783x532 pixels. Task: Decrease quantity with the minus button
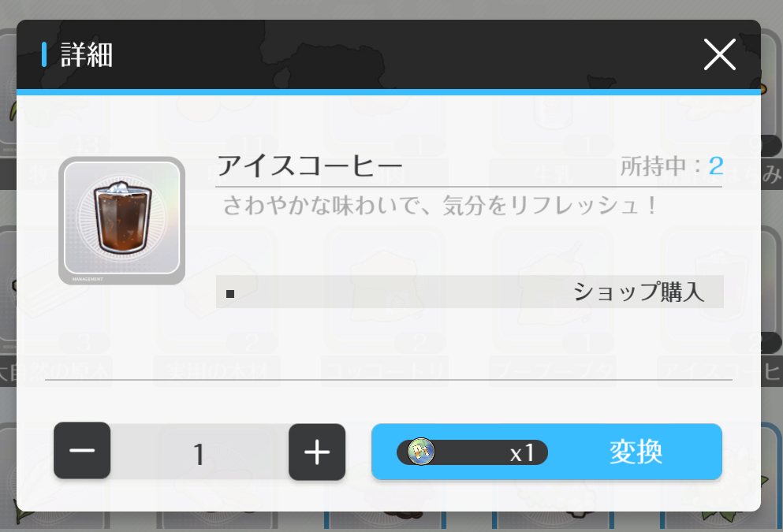click(82, 451)
